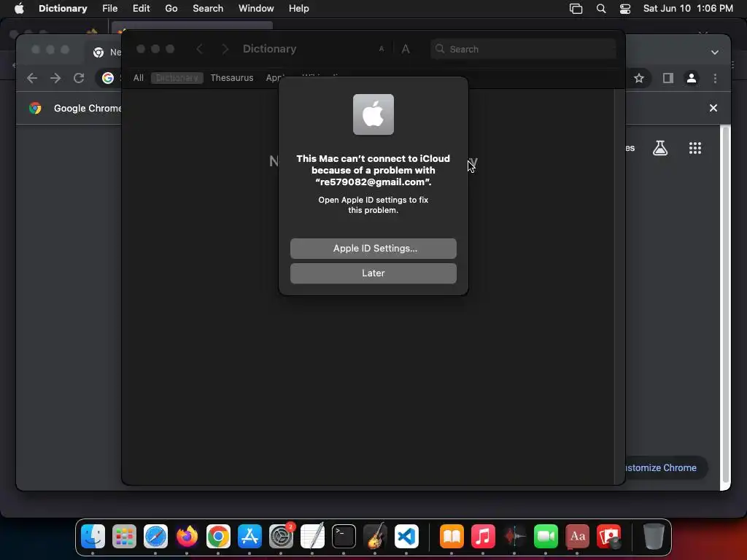Open the Search menu
This screenshot has width=747, height=560.
click(208, 9)
